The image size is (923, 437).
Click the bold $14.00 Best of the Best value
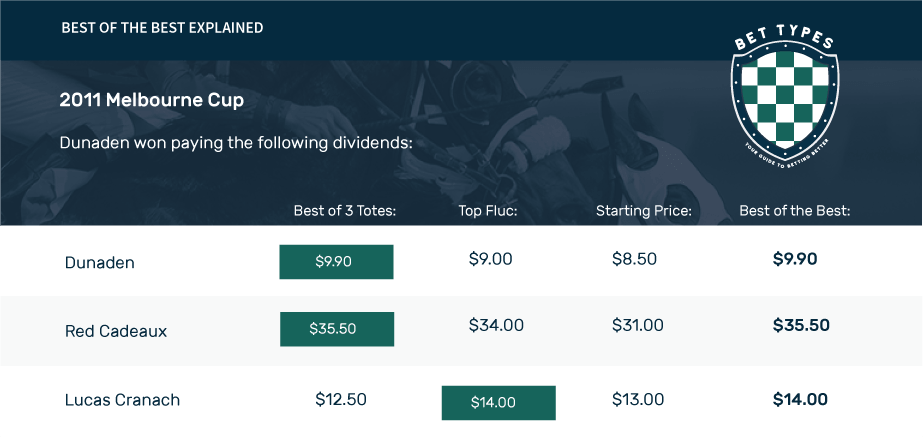pyautogui.click(x=801, y=399)
